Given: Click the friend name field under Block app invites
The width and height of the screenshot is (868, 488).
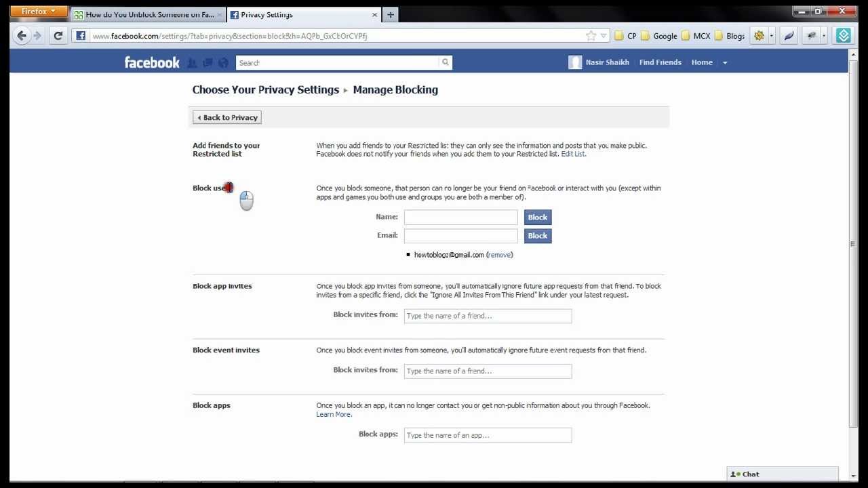Looking at the screenshot, I should pos(488,316).
